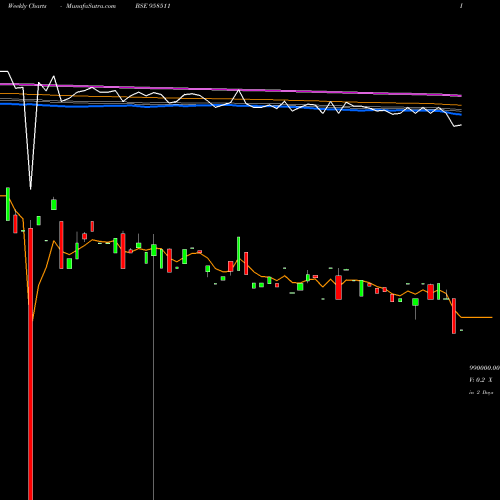Image resolution: width=500 pixels, height=500 pixels.
Task: Click the 'BSE 958511' symbol label
Action: click(x=153, y=6)
